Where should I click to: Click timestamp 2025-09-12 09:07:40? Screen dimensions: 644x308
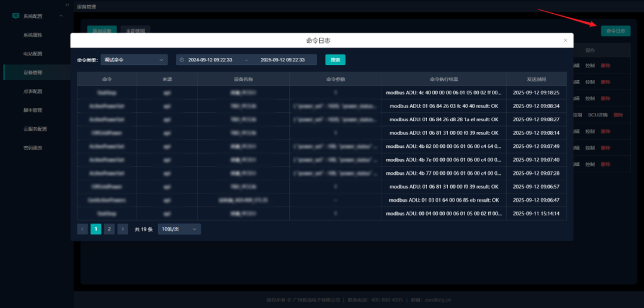click(537, 160)
